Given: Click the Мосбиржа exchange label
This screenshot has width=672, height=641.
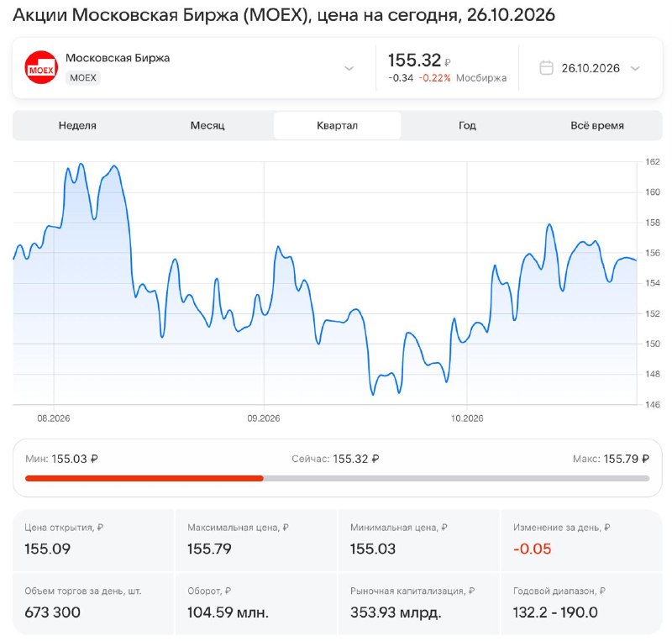Looking at the screenshot, I should 481,78.
